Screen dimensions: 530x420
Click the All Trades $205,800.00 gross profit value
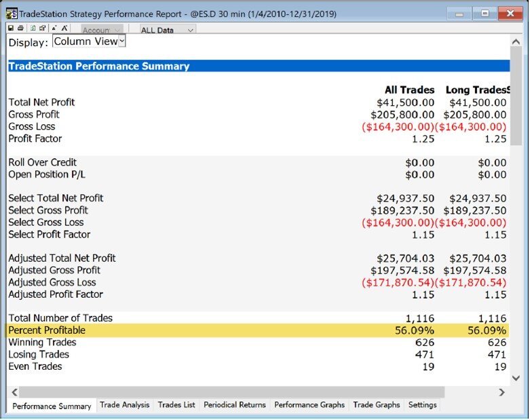click(402, 115)
